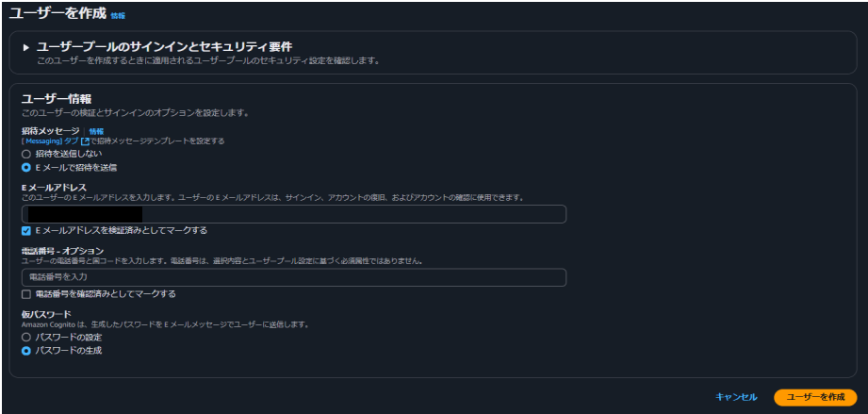Click the orange ユーザーを作成 button
Viewport: 868px width, 414px height.
(815, 397)
